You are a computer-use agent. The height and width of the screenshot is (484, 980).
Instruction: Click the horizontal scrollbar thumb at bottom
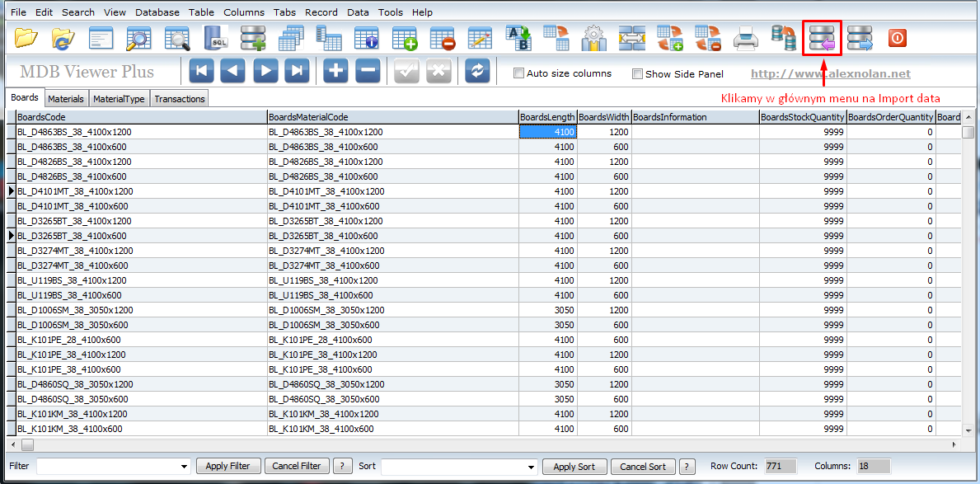27,444
